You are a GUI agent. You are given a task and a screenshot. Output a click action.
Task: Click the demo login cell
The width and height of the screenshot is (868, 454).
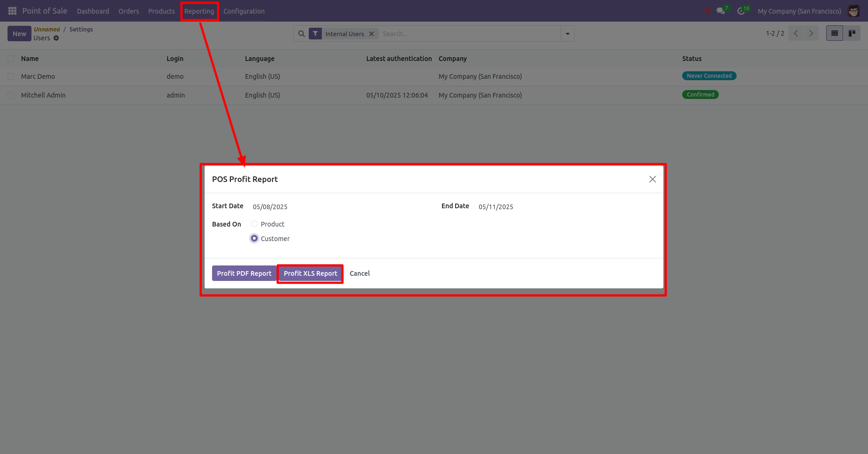pyautogui.click(x=175, y=76)
